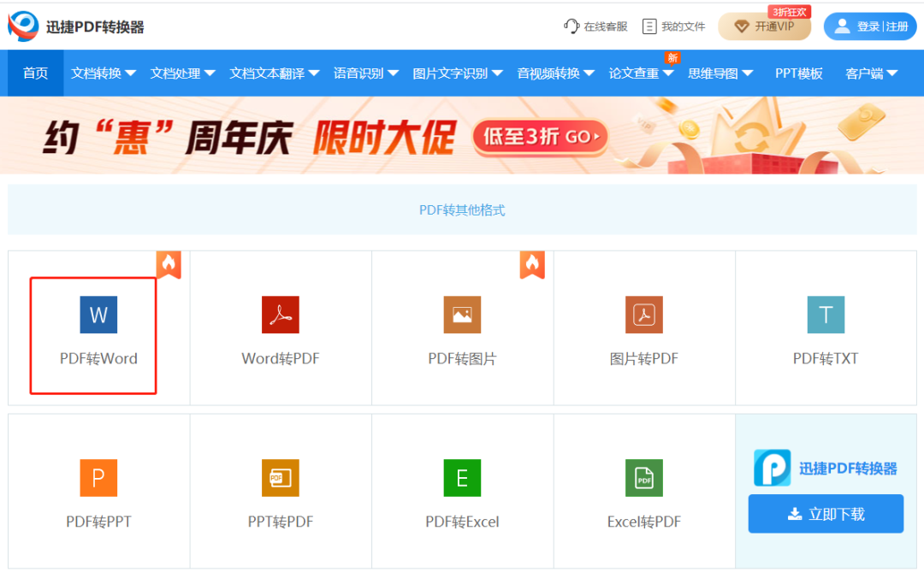
Task: Click the headset icon for 在线客服
Action: point(572,26)
